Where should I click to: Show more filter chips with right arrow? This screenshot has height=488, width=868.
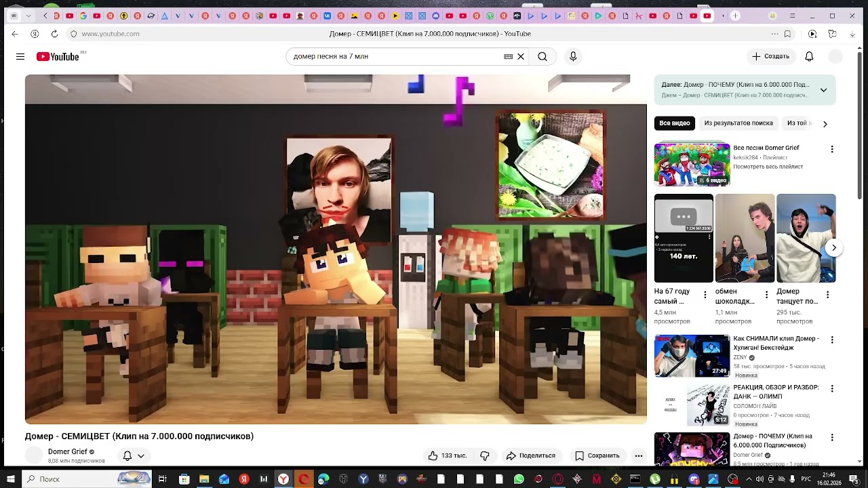tap(825, 124)
